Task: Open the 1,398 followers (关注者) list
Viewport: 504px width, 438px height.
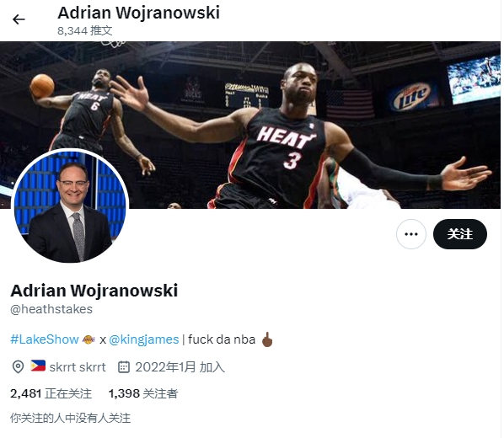Action: point(143,393)
